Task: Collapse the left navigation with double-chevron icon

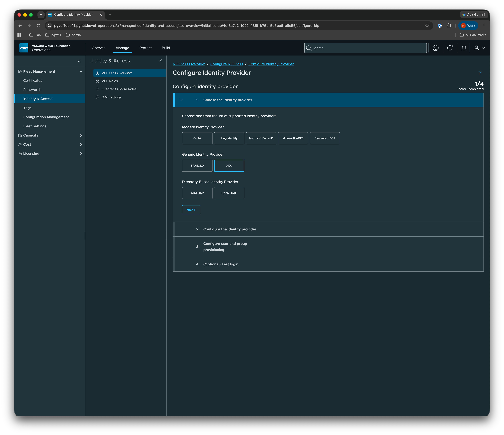Action: pyautogui.click(x=79, y=61)
